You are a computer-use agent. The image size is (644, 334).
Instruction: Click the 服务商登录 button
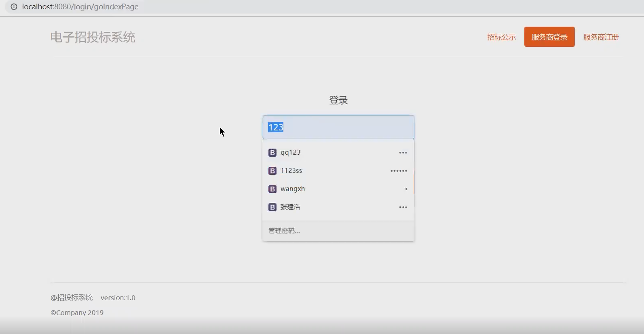point(549,37)
